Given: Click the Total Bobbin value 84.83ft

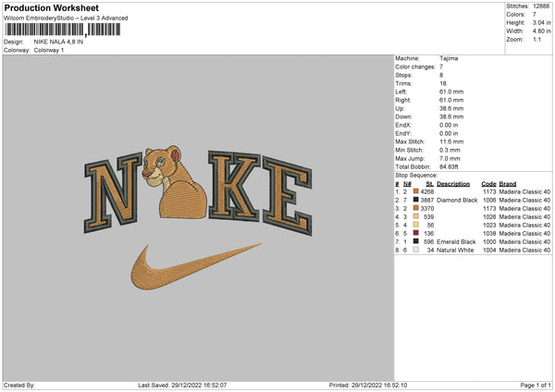Looking at the screenshot, I should point(449,166).
